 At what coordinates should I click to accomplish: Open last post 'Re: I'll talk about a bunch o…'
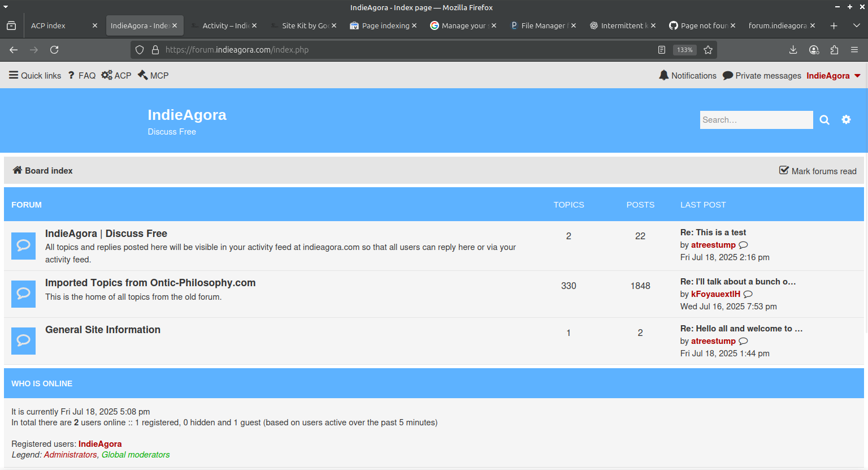click(x=738, y=282)
